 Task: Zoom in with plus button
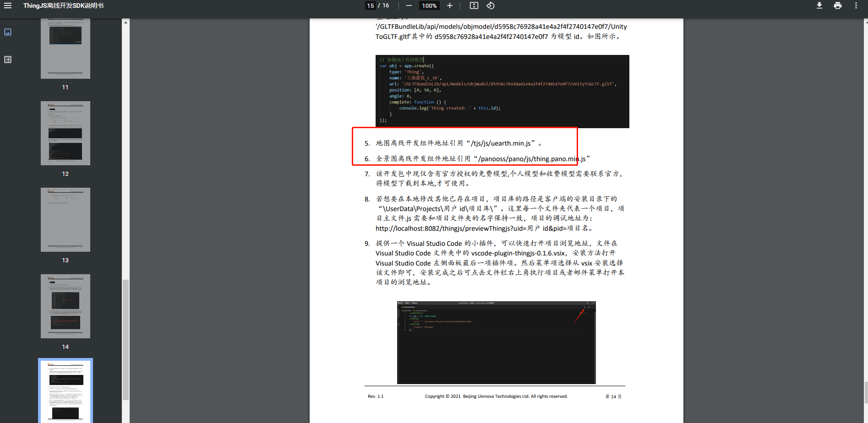point(450,5)
